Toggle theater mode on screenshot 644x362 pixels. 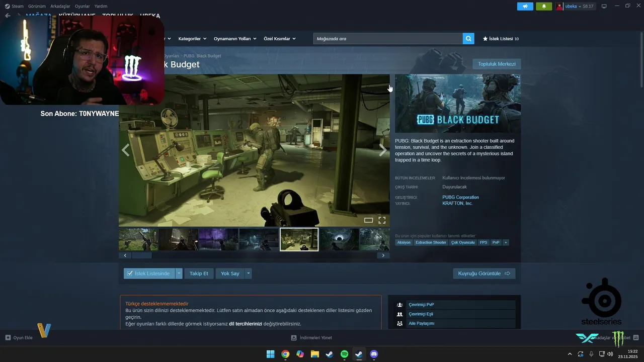pos(368,220)
